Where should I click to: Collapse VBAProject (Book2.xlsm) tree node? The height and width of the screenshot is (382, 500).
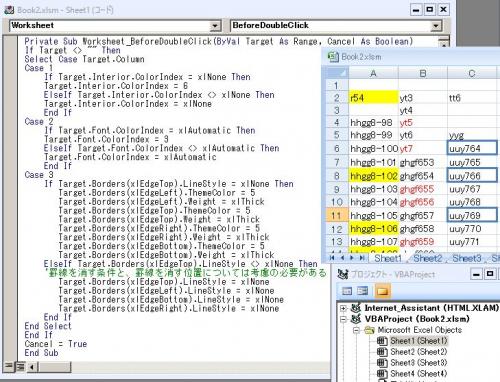pos(343,319)
